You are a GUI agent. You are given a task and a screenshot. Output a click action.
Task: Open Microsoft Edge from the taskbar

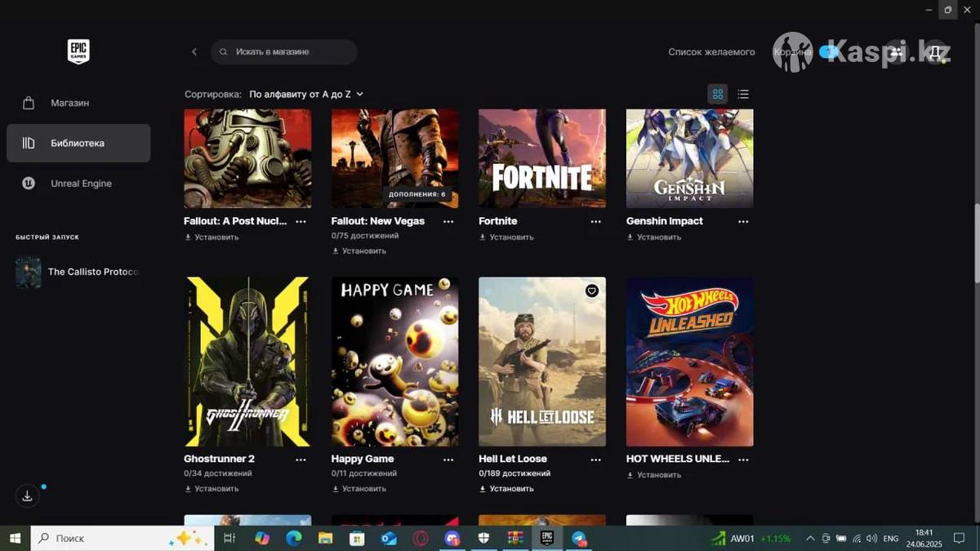coord(294,538)
